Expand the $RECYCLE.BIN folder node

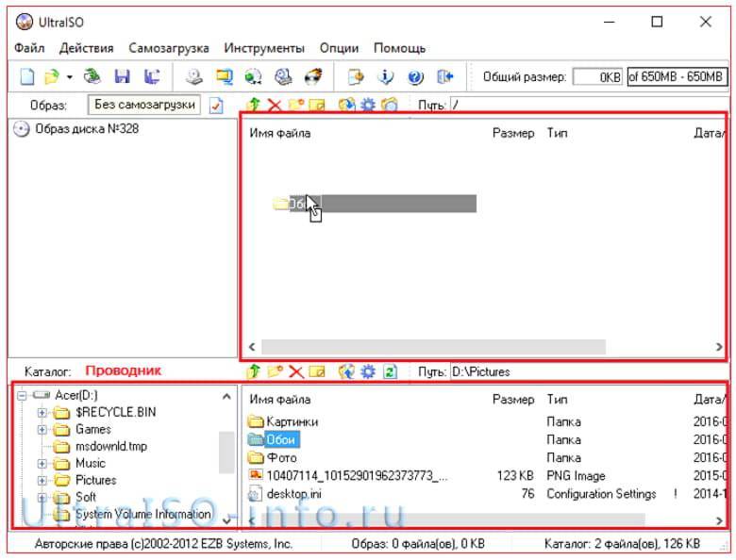(x=42, y=413)
